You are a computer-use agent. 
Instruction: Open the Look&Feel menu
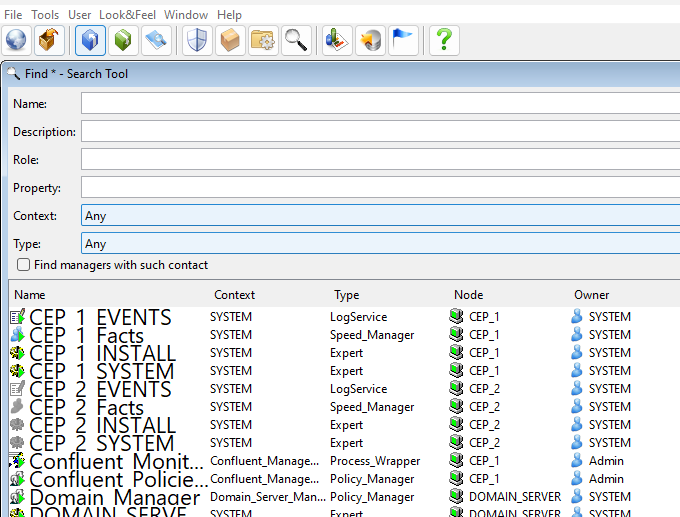[128, 15]
